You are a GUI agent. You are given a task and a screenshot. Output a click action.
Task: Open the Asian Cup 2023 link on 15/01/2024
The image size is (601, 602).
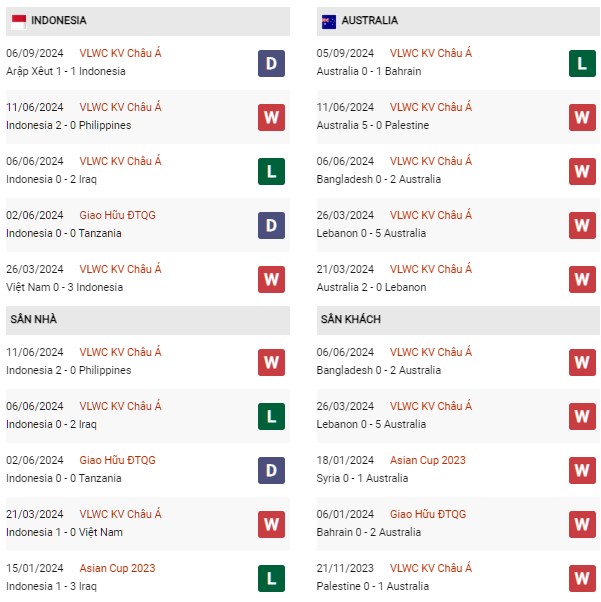[x=117, y=568]
